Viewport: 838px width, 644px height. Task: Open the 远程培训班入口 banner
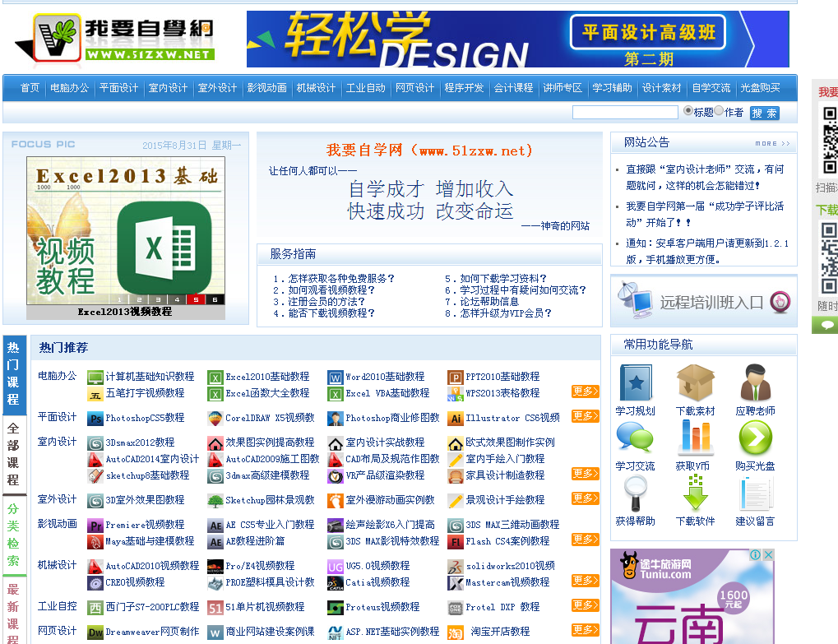pos(704,301)
